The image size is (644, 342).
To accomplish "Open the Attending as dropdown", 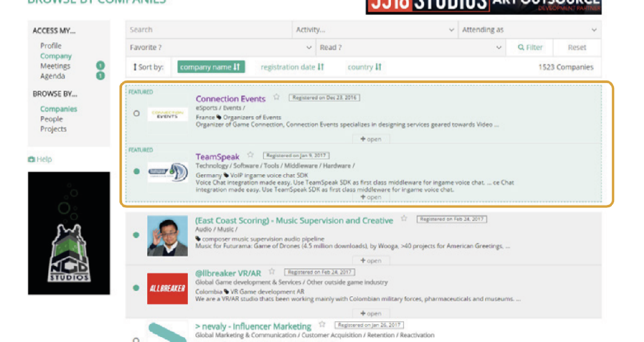I will pyautogui.click(x=529, y=29).
